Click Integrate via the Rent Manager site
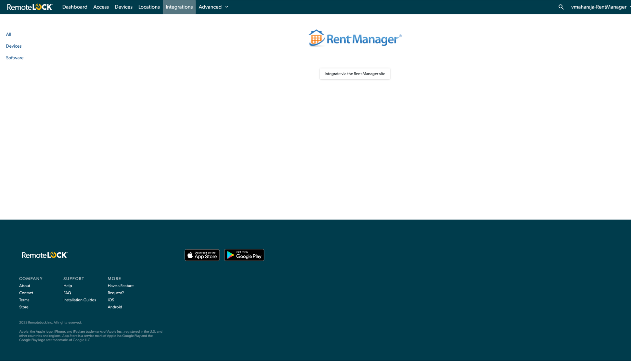 (355, 74)
